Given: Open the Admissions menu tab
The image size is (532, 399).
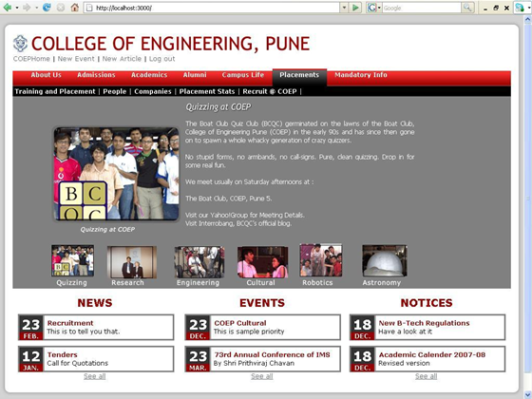Looking at the screenshot, I should tap(96, 75).
